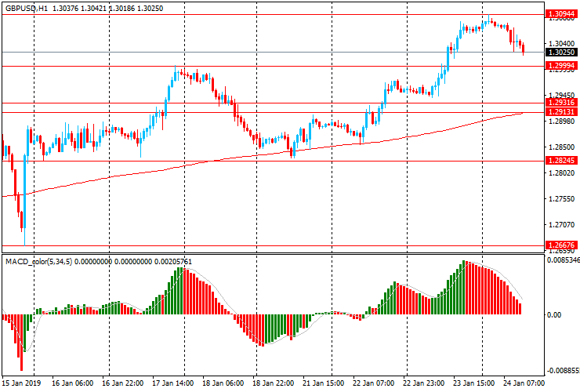
Task: Click the 1.28500 price scale value
Action: coord(561,147)
